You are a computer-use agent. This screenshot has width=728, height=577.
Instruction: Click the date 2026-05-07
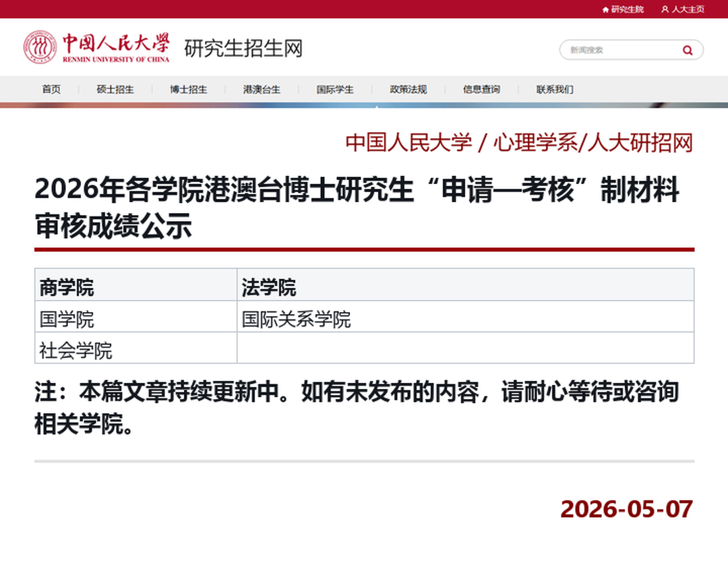(x=627, y=509)
